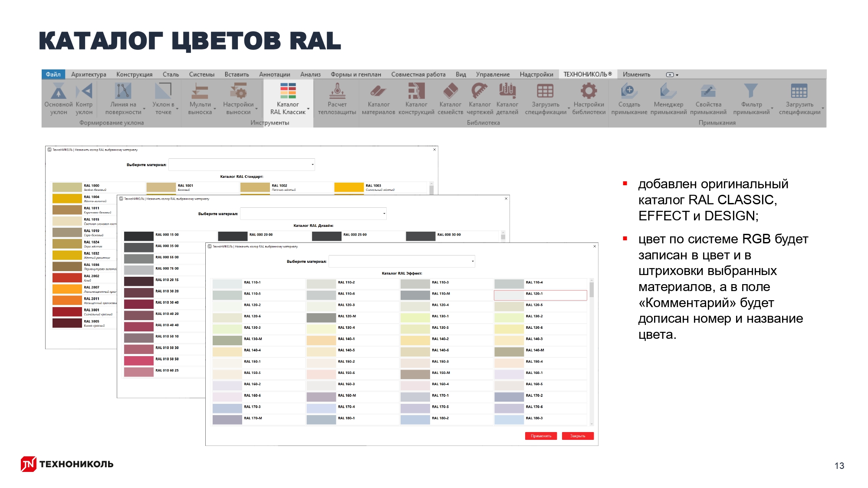This screenshot has width=868, height=488.
Task: Pick RAL 2002 color in Стандарт catalog
Action: 67,278
